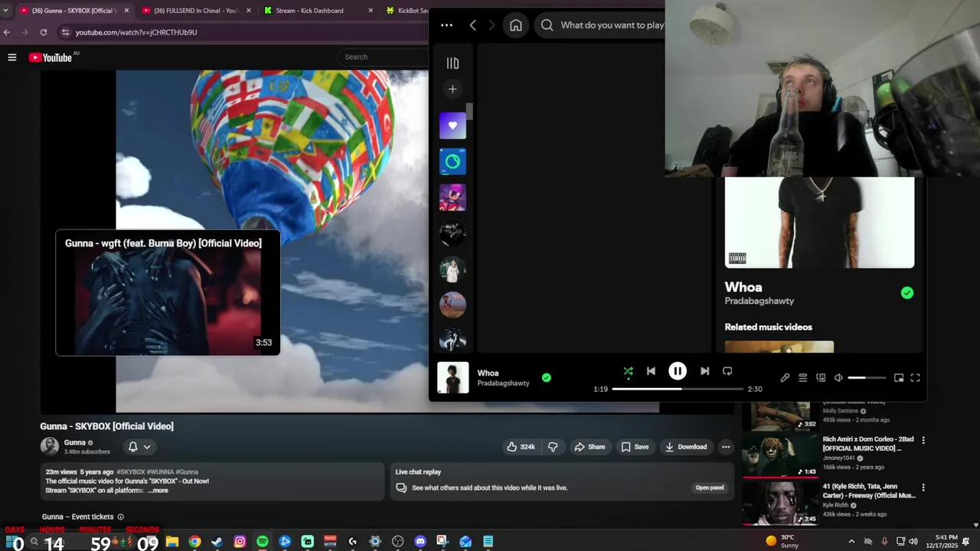Click the YouTube search field
Viewport: 980px width, 551px height.
pyautogui.click(x=383, y=57)
